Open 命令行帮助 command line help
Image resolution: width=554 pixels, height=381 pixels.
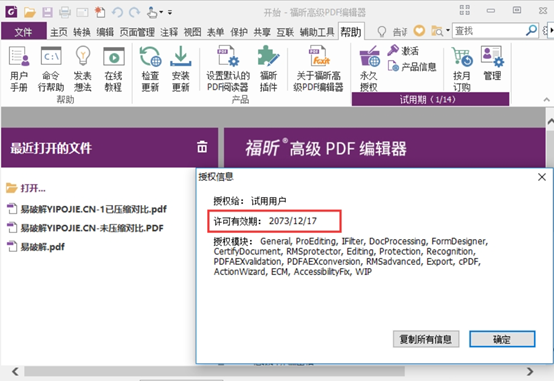tap(51, 69)
